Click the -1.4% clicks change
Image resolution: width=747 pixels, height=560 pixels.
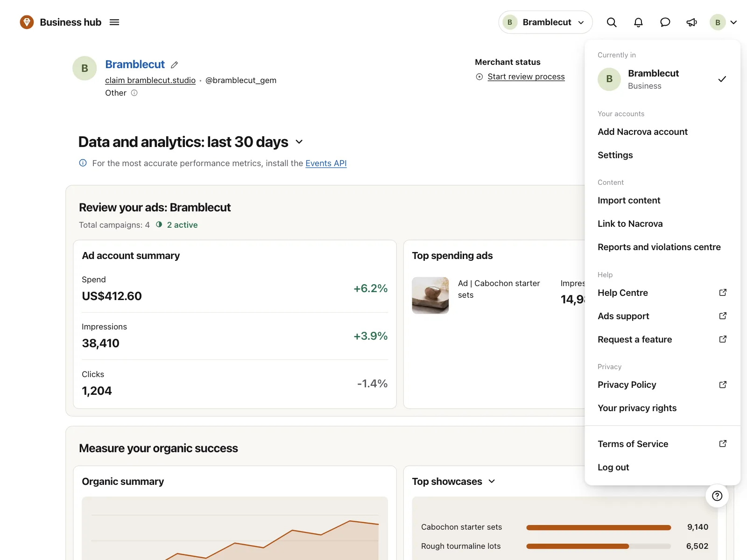[x=373, y=384]
